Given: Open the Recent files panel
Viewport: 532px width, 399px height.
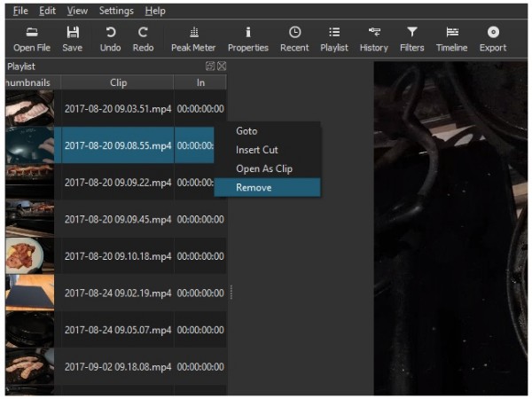Looking at the screenshot, I should point(294,39).
